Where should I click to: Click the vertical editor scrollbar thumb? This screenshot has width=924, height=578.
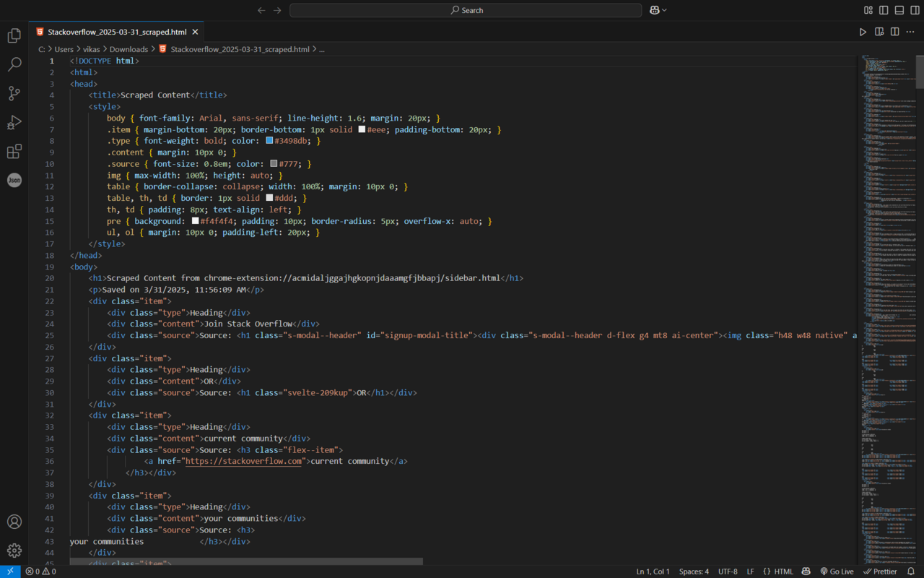point(920,71)
